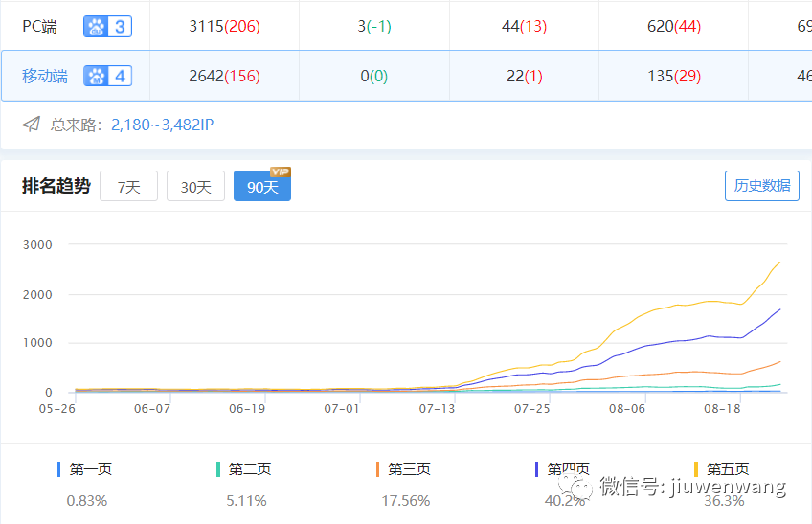This screenshot has width=812, height=524.
Task: Click the total traffic value 2,180~3,482IP
Action: 162,125
